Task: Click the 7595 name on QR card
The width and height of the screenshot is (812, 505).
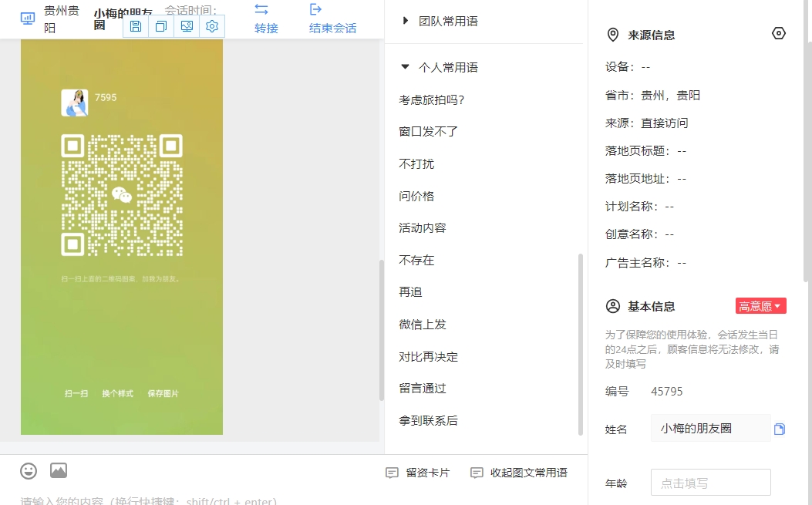Action: 106,97
